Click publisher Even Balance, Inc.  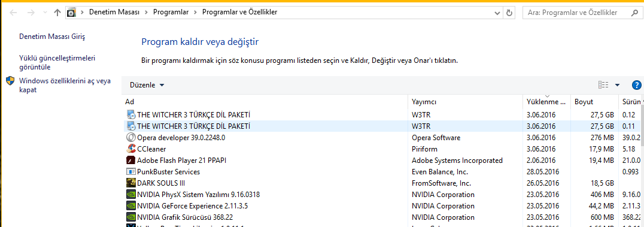(x=440, y=171)
